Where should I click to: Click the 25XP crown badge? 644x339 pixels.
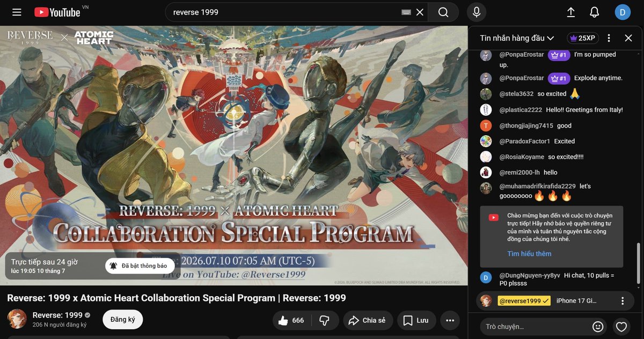point(583,38)
